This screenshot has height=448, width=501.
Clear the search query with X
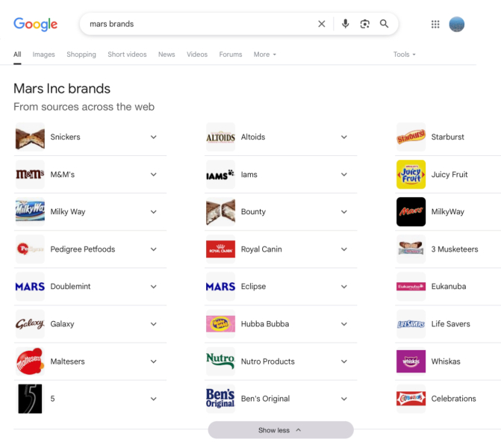tap(322, 24)
